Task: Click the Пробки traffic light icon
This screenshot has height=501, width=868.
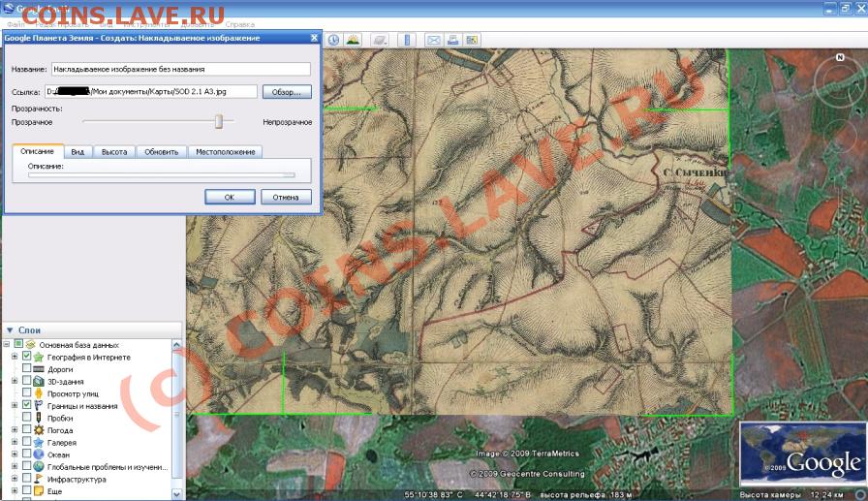Action: (38, 418)
